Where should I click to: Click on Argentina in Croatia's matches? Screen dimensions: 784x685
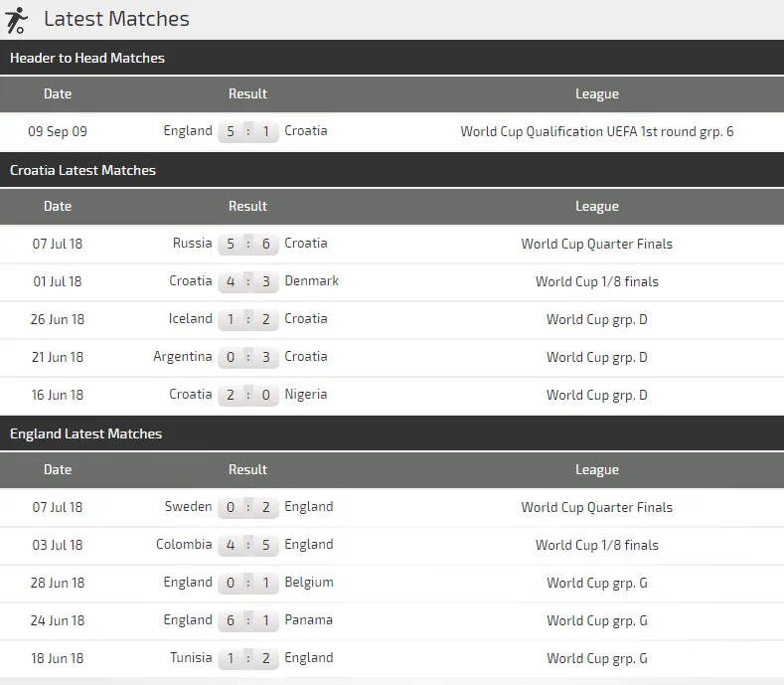[182, 357]
